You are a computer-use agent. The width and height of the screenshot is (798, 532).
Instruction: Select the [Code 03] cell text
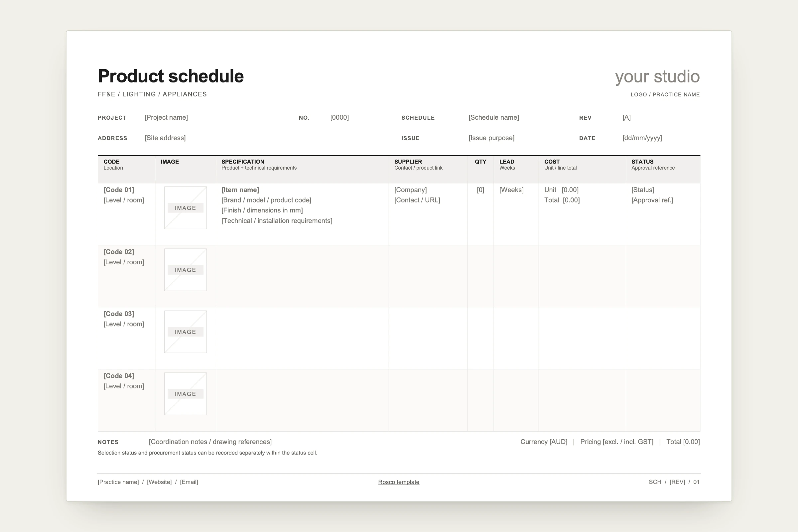coord(119,314)
